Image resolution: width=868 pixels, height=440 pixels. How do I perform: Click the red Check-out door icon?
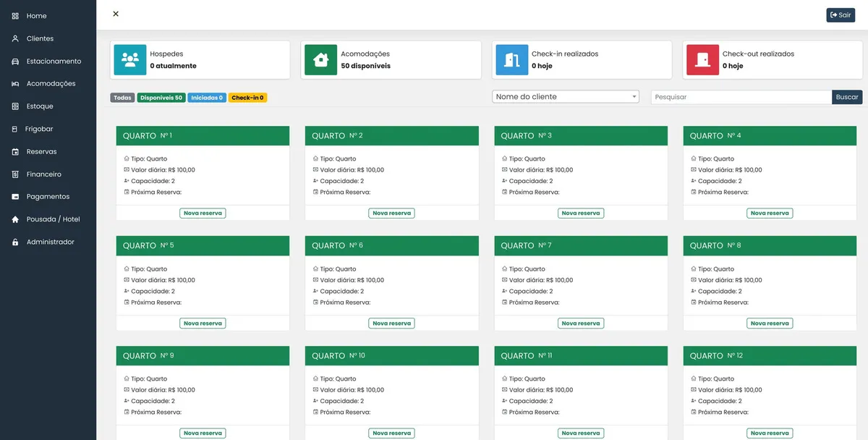(x=702, y=60)
